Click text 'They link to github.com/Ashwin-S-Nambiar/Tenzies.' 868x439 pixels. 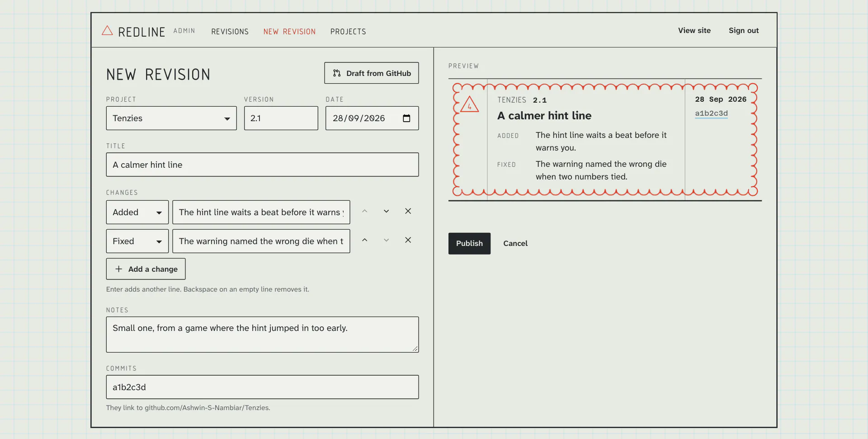point(188,408)
